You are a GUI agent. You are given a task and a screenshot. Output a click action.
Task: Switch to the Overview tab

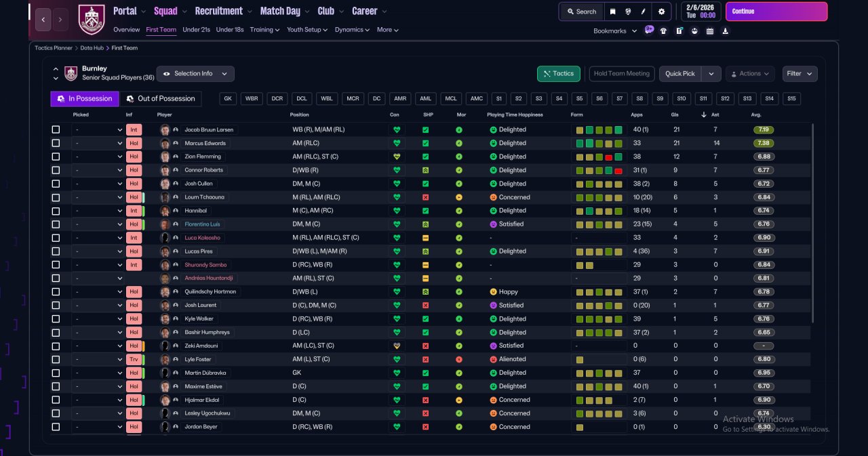(x=126, y=30)
